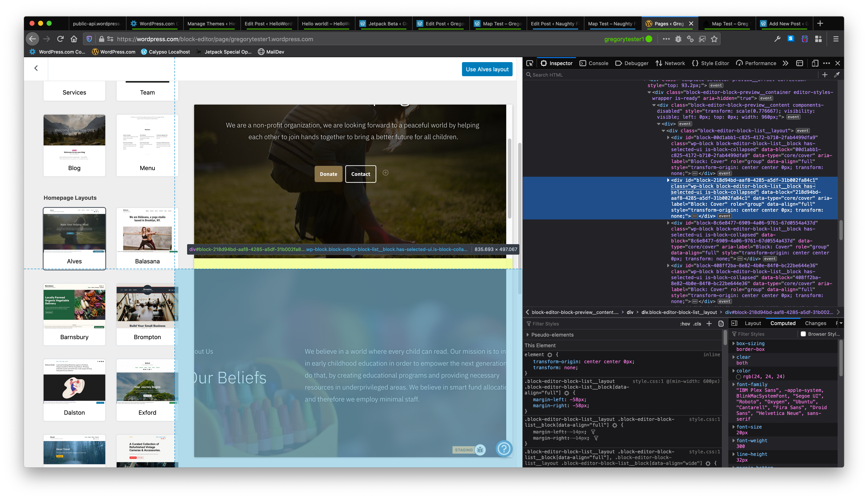
Task: Click the Use Alves layout button
Action: point(487,69)
